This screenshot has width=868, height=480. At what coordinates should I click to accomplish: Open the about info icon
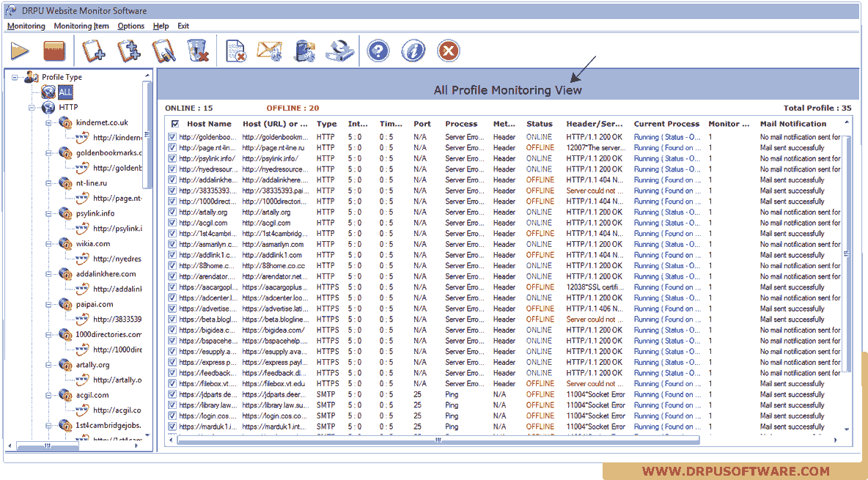413,51
